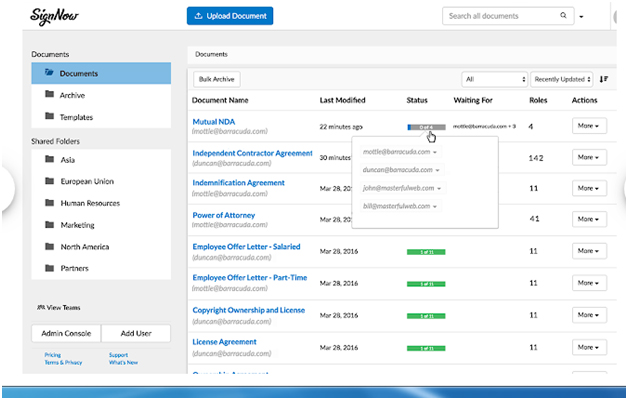
Task: Toggle the sort order icon
Action: point(604,79)
